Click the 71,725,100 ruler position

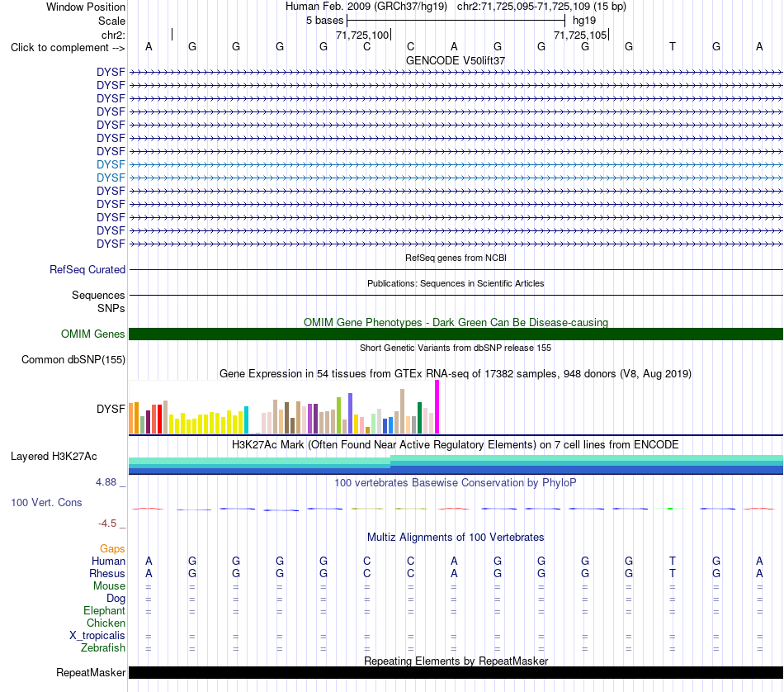tap(362, 35)
